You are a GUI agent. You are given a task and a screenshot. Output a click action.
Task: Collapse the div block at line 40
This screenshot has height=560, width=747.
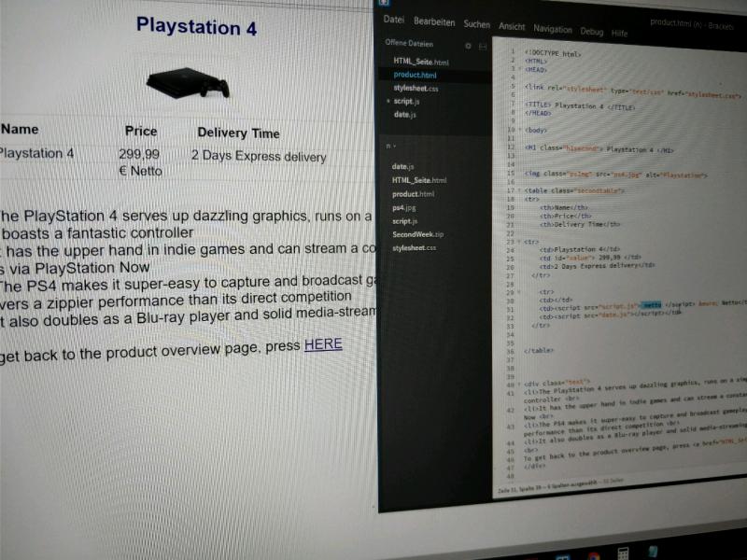point(519,384)
